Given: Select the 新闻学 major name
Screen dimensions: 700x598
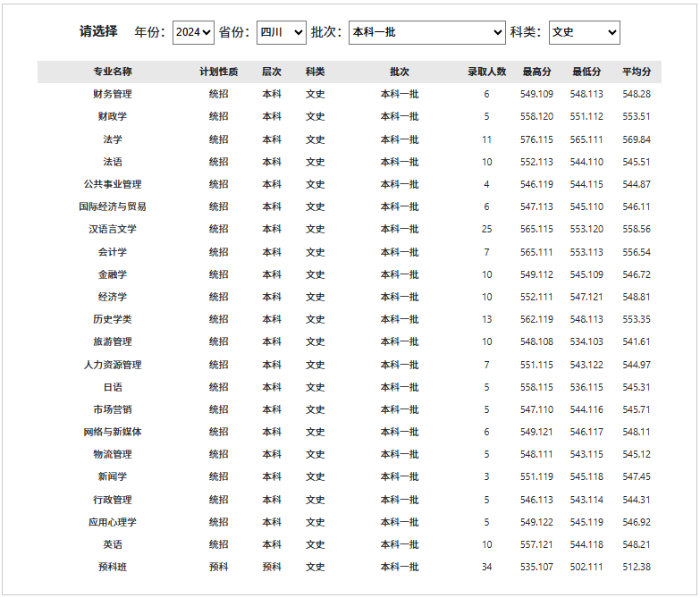Looking at the screenshot, I should 113,476.
